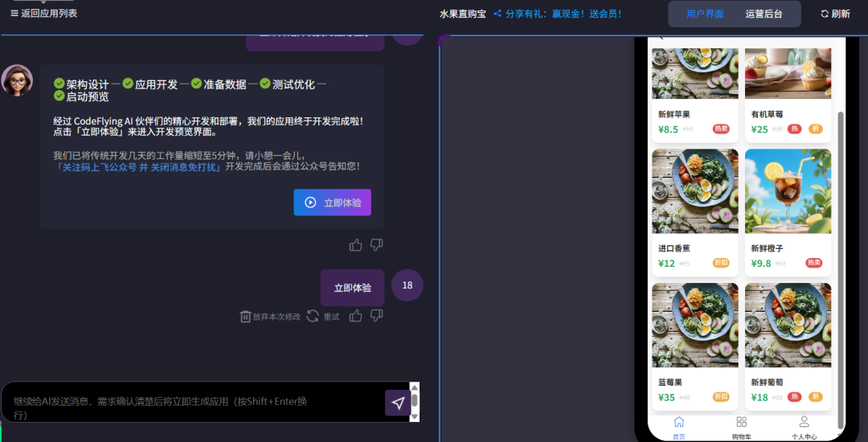Click the 蓝莓果 product name
Viewport: 868px width, 442px height.
[670, 383]
